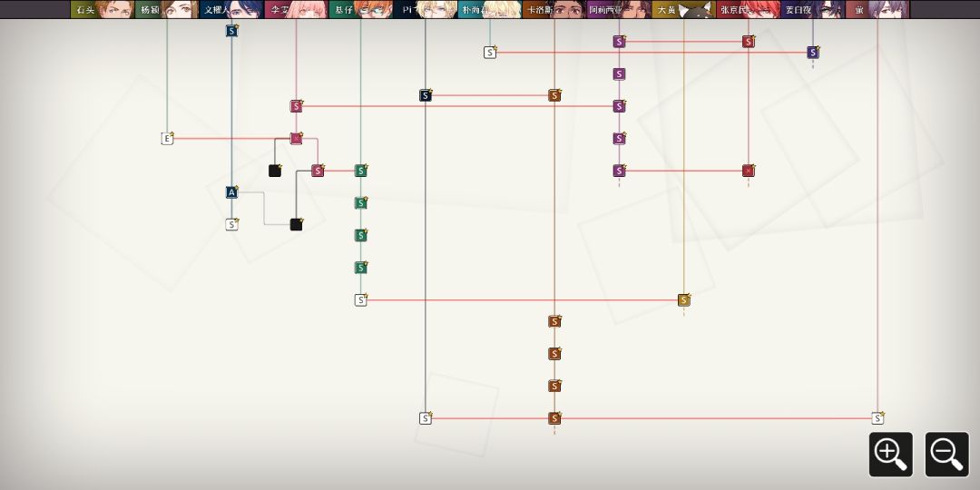
Task: Open the second green S node
Action: (x=360, y=203)
